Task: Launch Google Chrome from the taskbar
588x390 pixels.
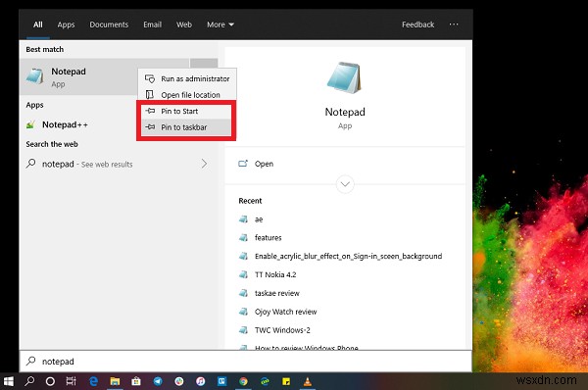Action: (x=243, y=381)
